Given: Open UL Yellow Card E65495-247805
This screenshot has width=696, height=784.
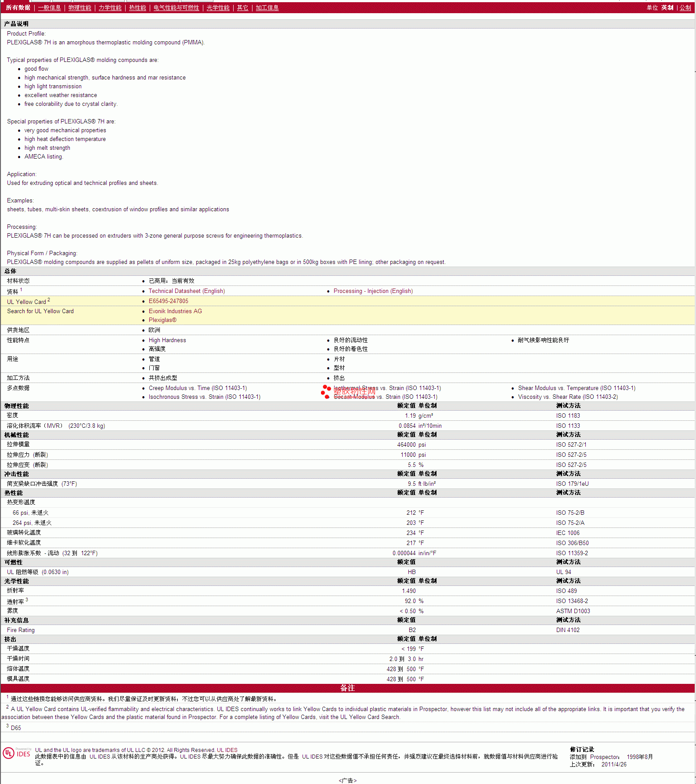Looking at the screenshot, I should pyautogui.click(x=168, y=301).
